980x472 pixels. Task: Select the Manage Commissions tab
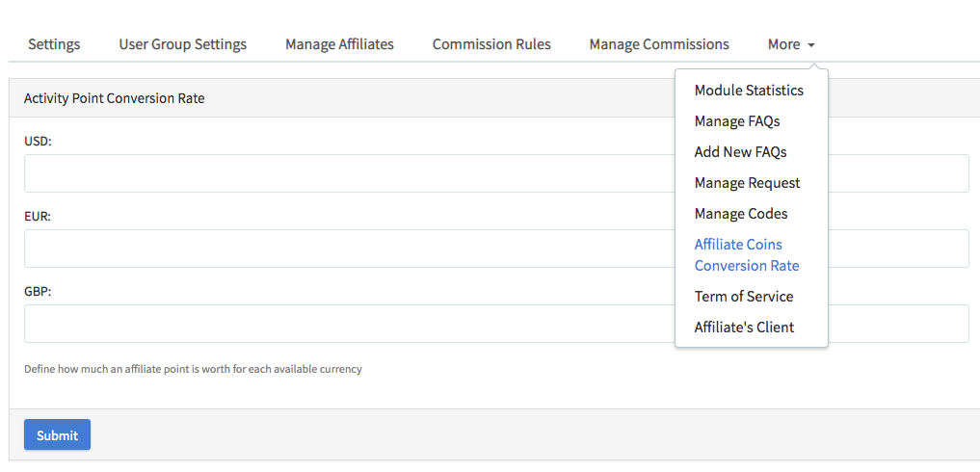[x=659, y=44]
